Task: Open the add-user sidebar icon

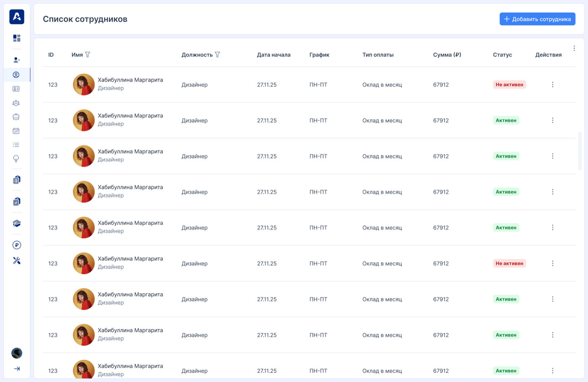Action: 17,60
